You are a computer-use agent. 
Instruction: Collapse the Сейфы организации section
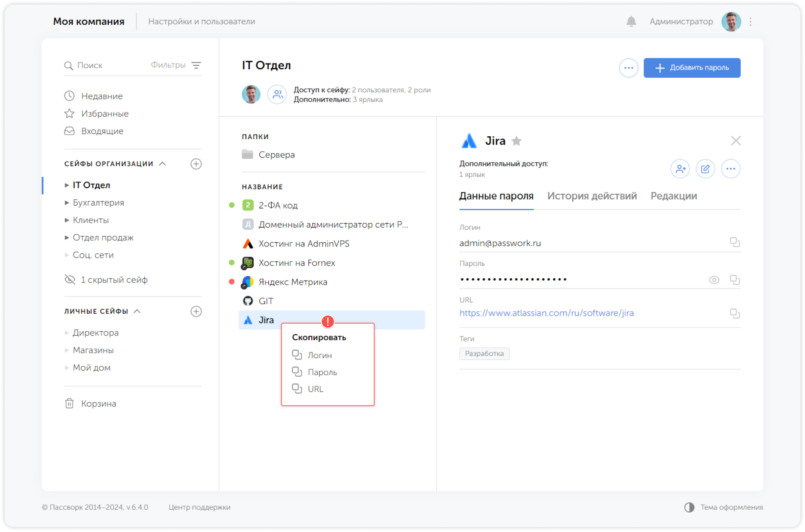(x=163, y=164)
